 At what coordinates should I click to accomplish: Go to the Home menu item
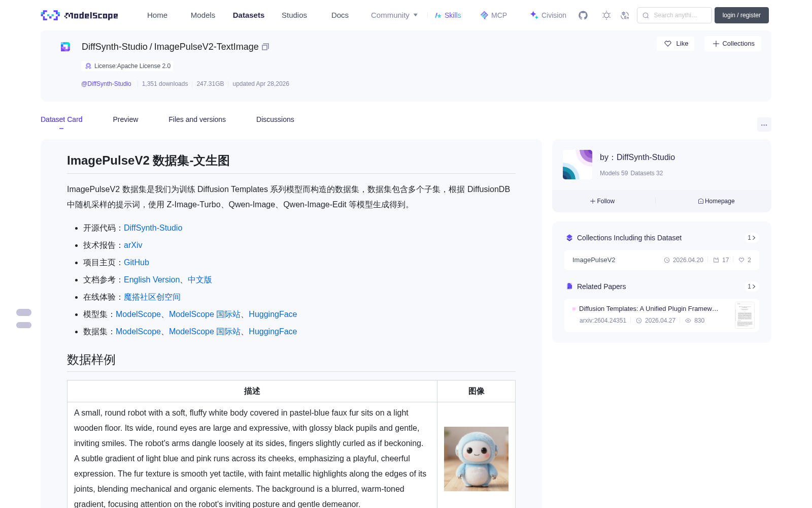(x=157, y=15)
